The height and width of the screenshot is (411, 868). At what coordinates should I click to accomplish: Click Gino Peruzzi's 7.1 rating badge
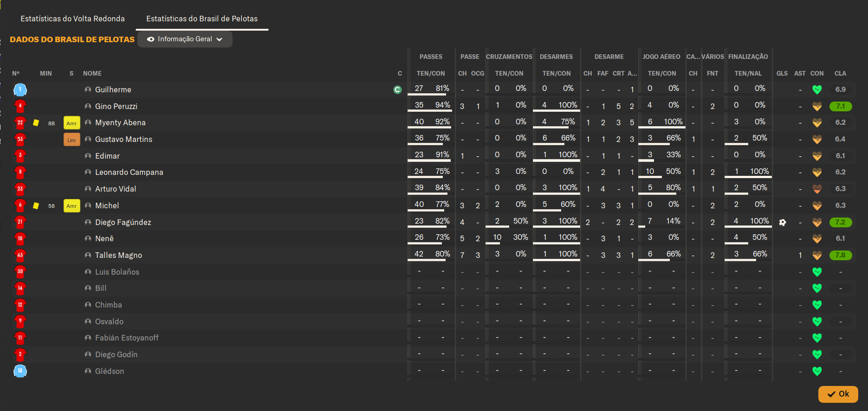841,106
